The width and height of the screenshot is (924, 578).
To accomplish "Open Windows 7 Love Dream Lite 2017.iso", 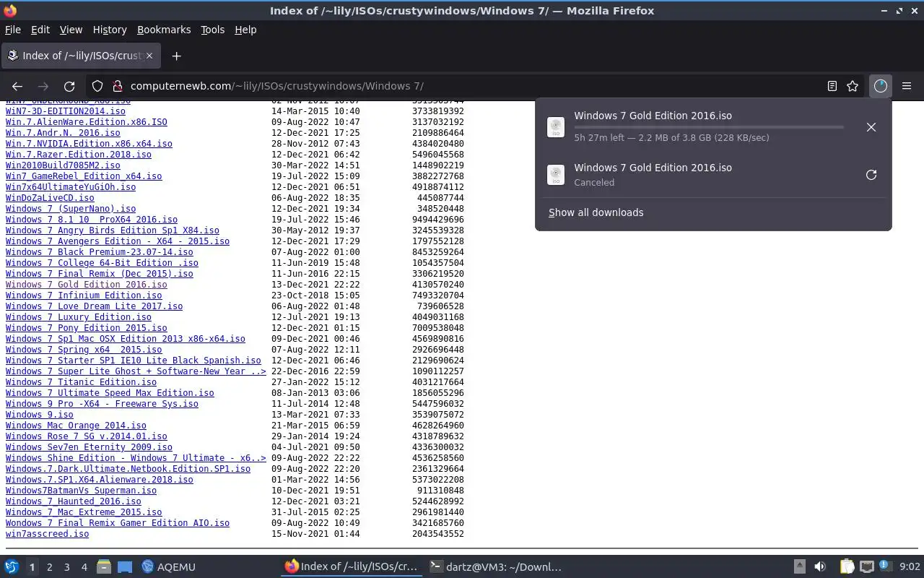I will [x=94, y=306].
